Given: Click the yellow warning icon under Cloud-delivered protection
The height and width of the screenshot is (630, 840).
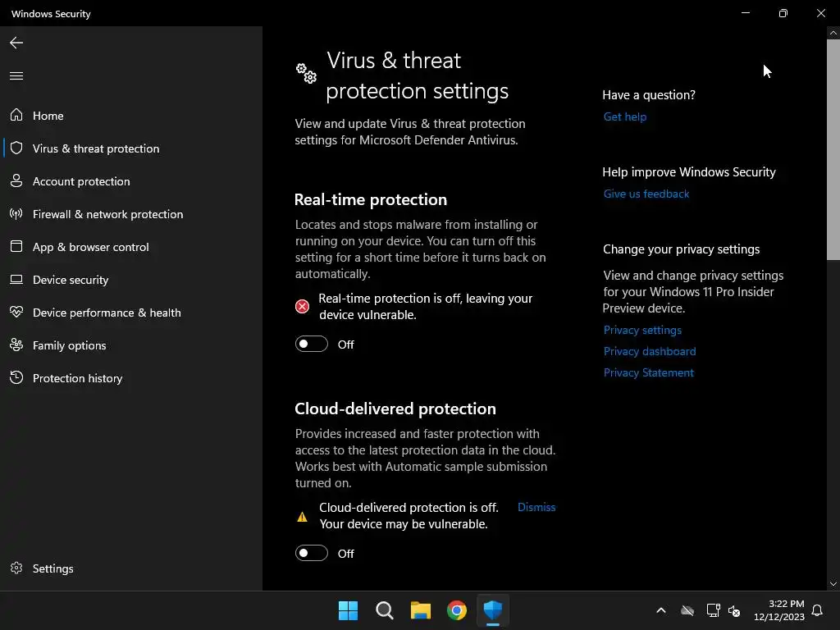Looking at the screenshot, I should [x=302, y=517].
